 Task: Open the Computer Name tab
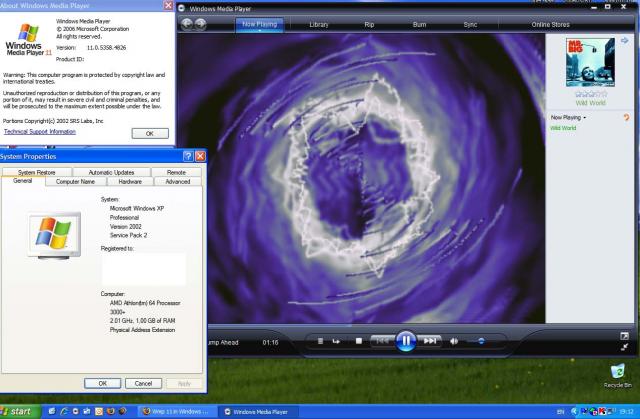click(75, 182)
